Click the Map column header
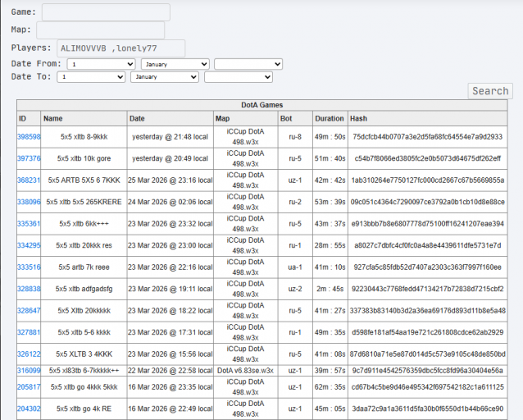Screen dimensions: 523x420 pos(246,118)
